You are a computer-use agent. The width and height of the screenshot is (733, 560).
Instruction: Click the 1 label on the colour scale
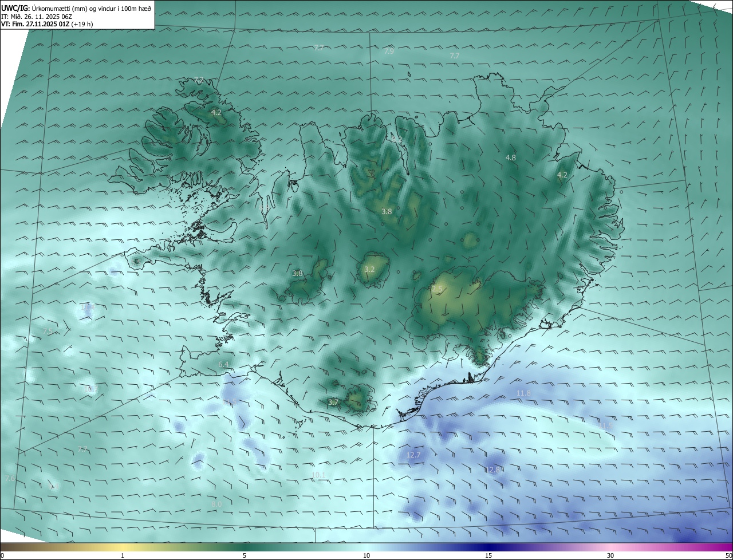click(123, 555)
